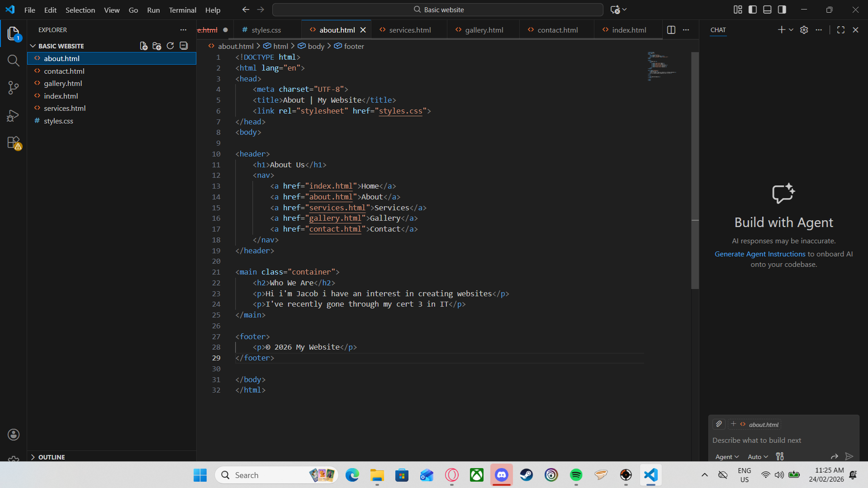Open the Auto model picker dropdown
The image size is (868, 488).
pyautogui.click(x=758, y=457)
